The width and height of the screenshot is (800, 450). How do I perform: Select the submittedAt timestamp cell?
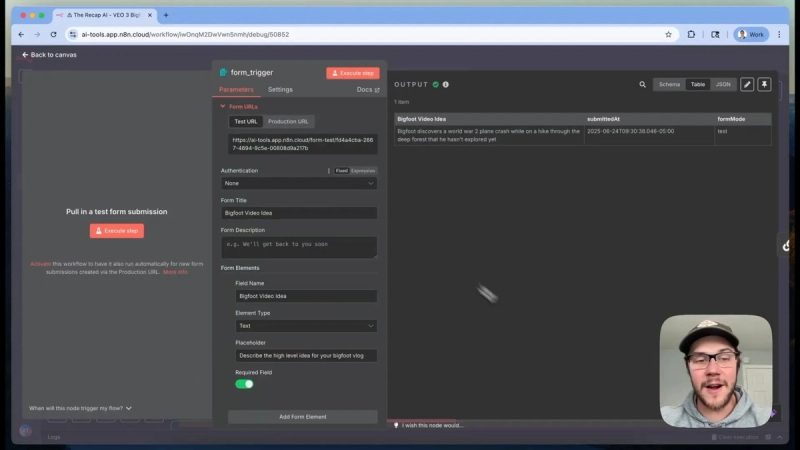(649, 135)
